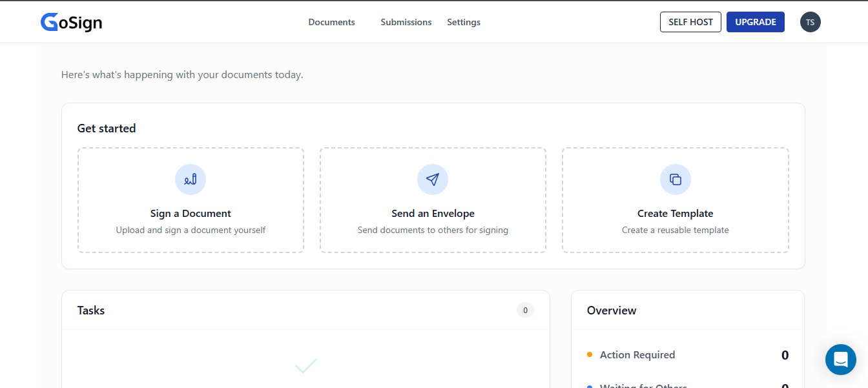The height and width of the screenshot is (388, 868).
Task: Click "Here's what's happening" subtitle text
Action: [x=182, y=75]
